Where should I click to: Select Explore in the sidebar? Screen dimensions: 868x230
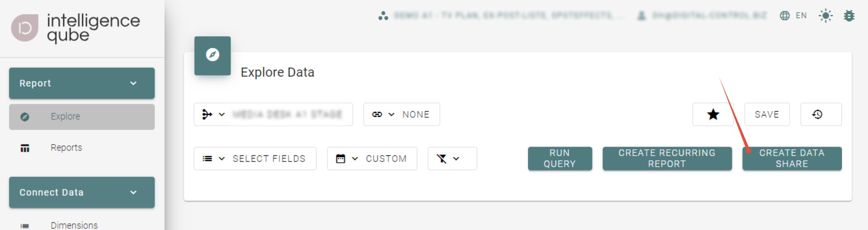point(65,116)
